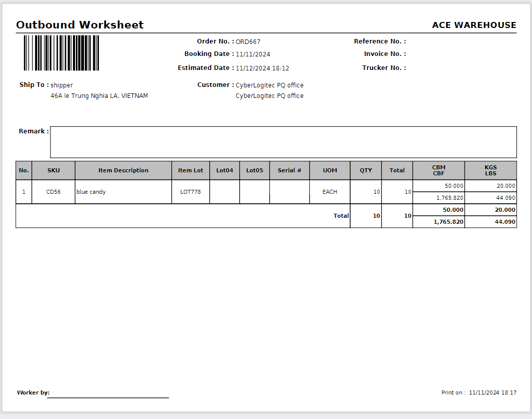Click the Ship To label
This screenshot has height=419, width=532.
pyautogui.click(x=34, y=85)
